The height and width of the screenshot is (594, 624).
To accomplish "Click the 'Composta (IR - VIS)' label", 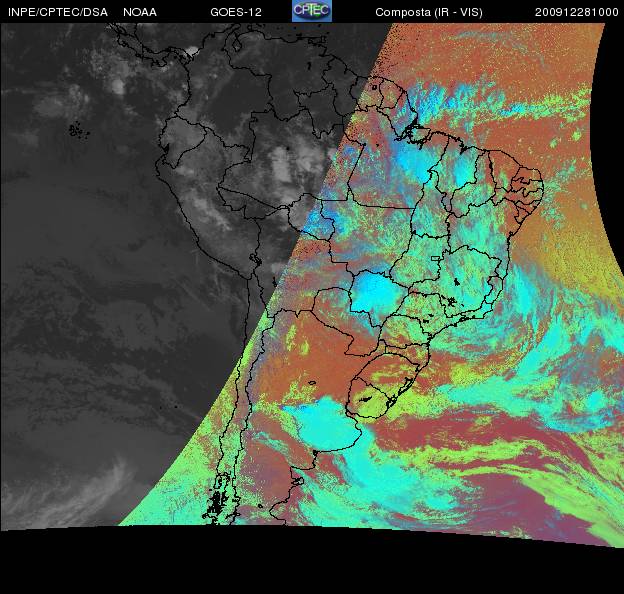I will [x=429, y=12].
